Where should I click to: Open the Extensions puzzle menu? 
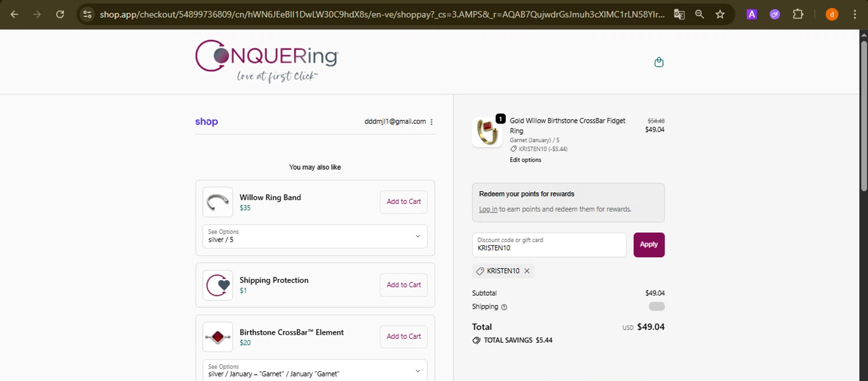pyautogui.click(x=798, y=14)
